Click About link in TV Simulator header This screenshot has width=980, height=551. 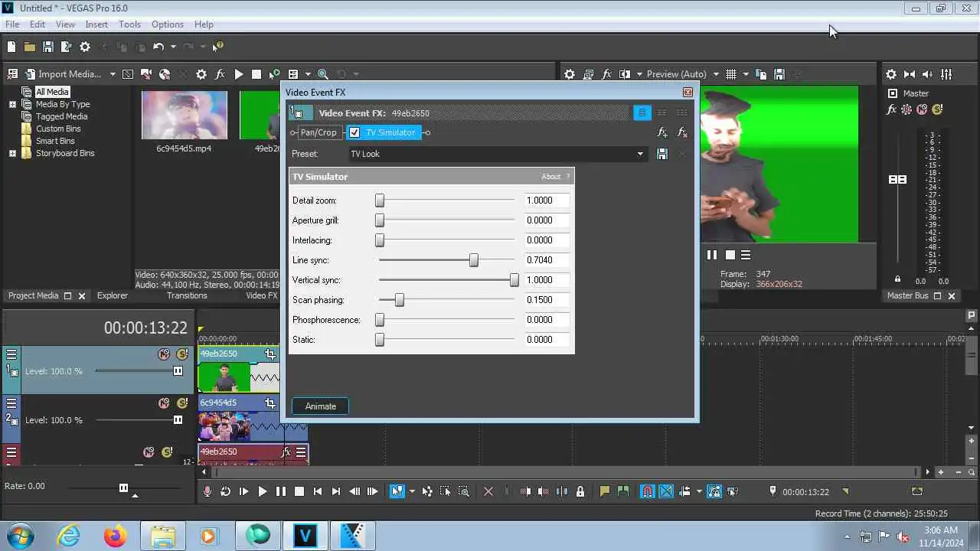(x=551, y=177)
